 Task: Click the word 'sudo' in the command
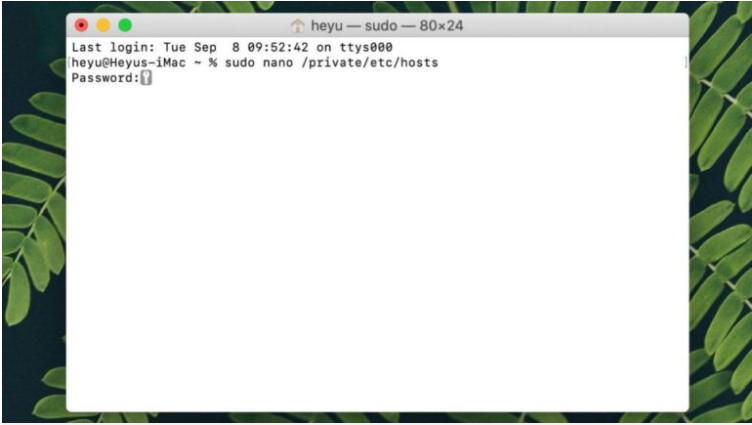(240, 62)
